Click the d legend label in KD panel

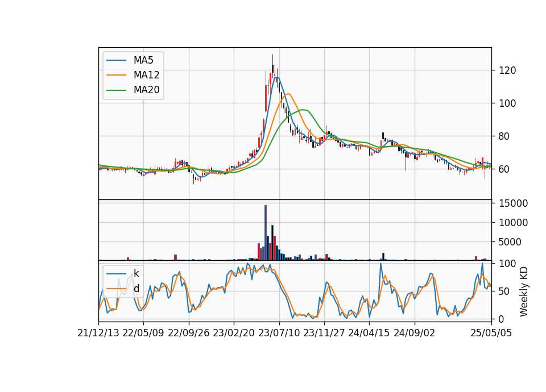coord(136,289)
